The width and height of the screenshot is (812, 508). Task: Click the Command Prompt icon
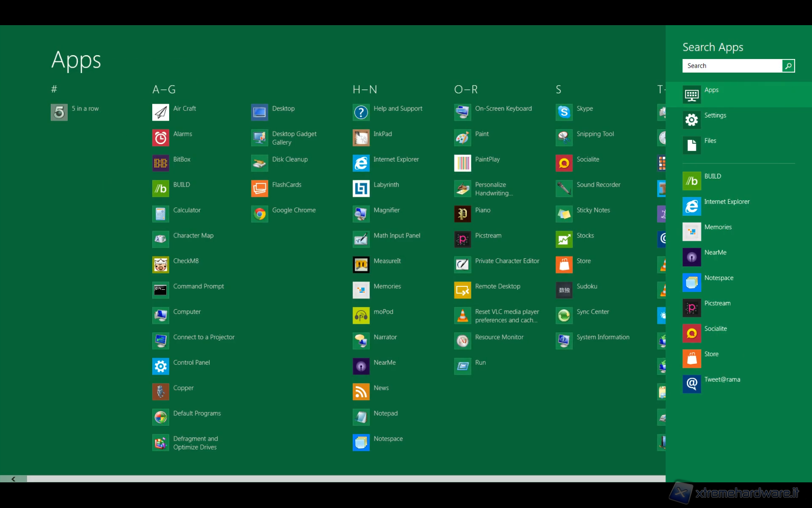click(160, 290)
